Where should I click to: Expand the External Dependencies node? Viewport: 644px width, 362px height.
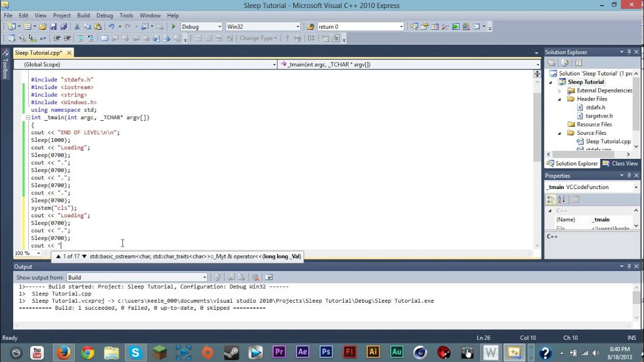[x=559, y=90]
